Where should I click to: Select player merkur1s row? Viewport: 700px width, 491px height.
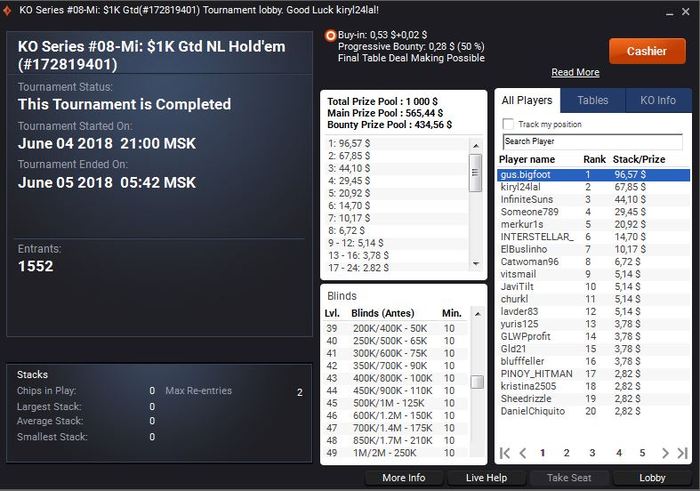[x=593, y=225]
